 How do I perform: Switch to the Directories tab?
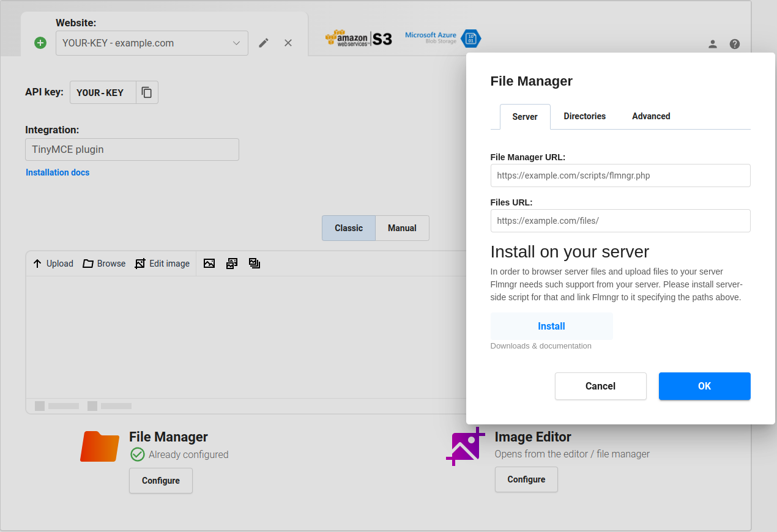tap(584, 116)
